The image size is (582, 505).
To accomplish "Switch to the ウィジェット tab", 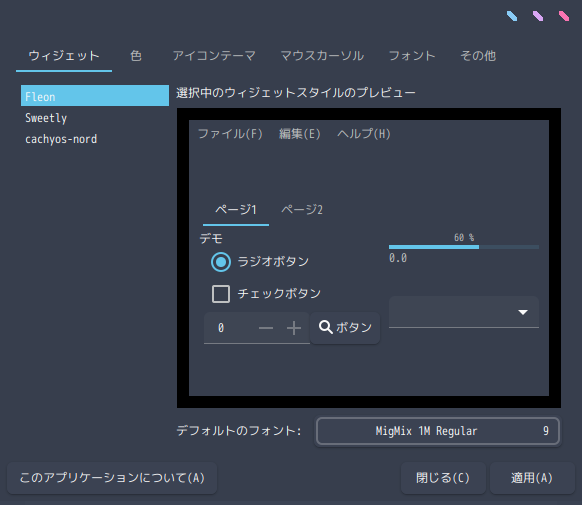I will 64,56.
